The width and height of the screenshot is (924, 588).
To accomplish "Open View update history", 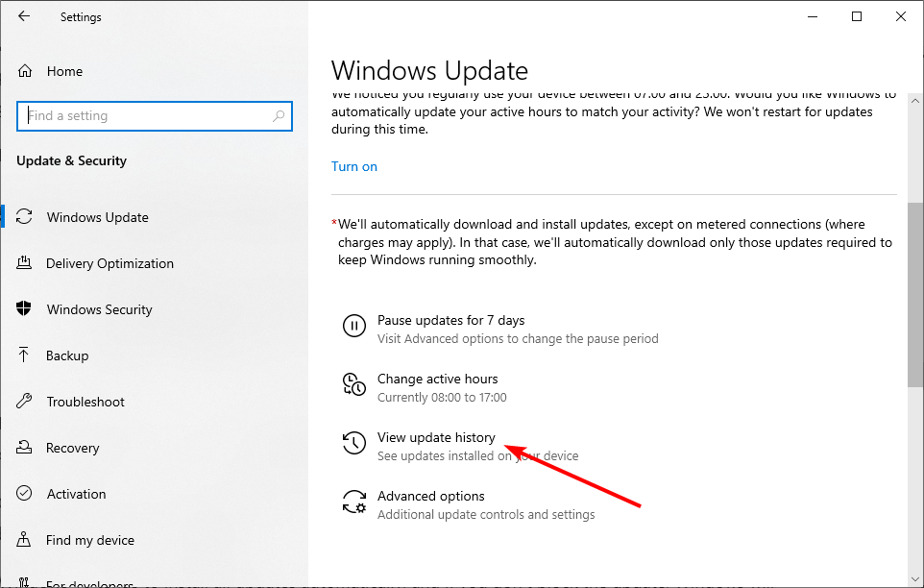I will [436, 438].
